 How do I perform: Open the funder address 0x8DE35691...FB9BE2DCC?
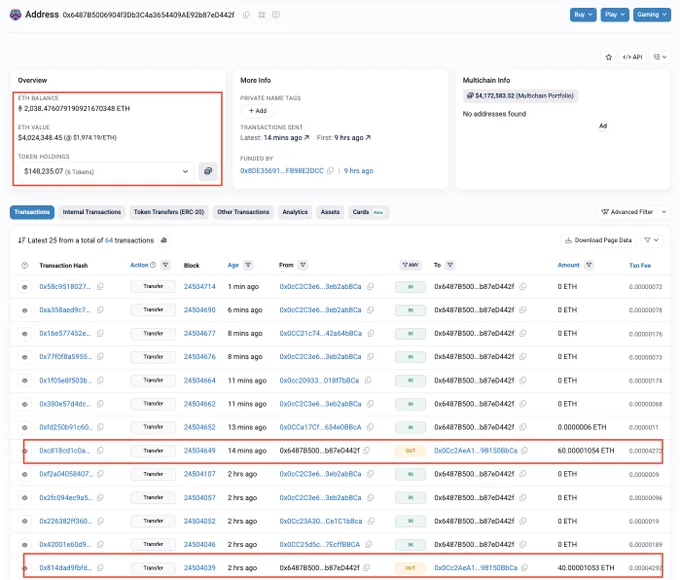pos(282,171)
